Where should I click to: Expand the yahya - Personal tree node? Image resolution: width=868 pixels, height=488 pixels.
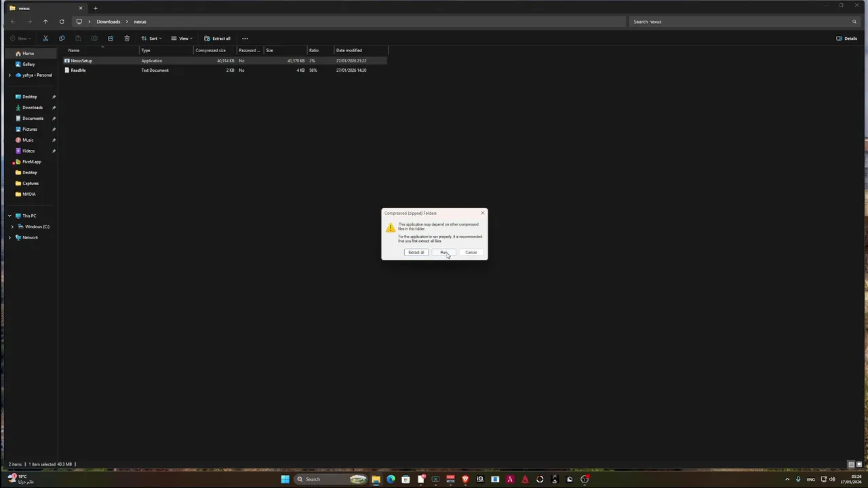[x=9, y=75]
